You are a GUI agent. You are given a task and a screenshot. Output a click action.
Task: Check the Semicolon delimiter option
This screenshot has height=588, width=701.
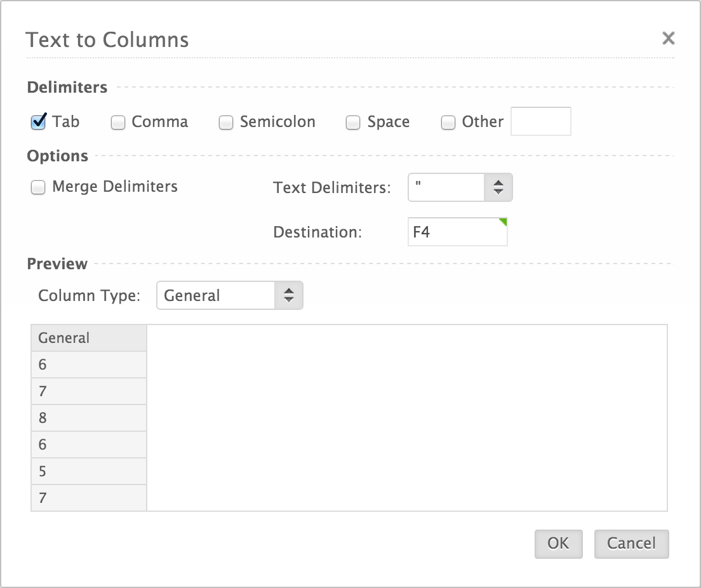coord(226,123)
